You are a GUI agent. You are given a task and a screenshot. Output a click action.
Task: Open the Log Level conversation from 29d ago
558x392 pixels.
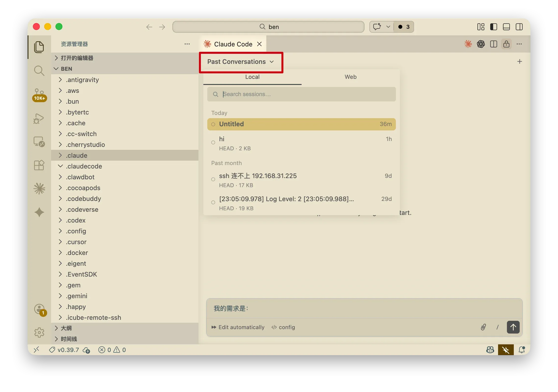point(301,203)
